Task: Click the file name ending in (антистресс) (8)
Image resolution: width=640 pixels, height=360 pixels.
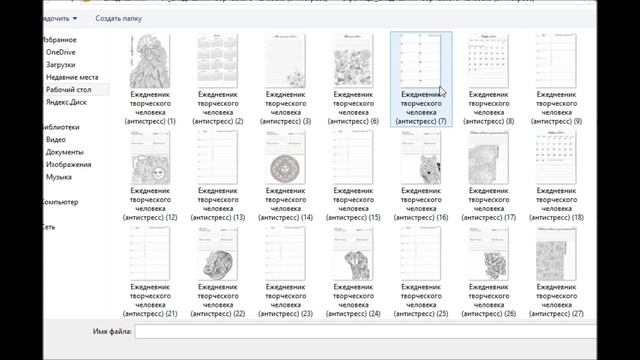Action: click(x=489, y=108)
